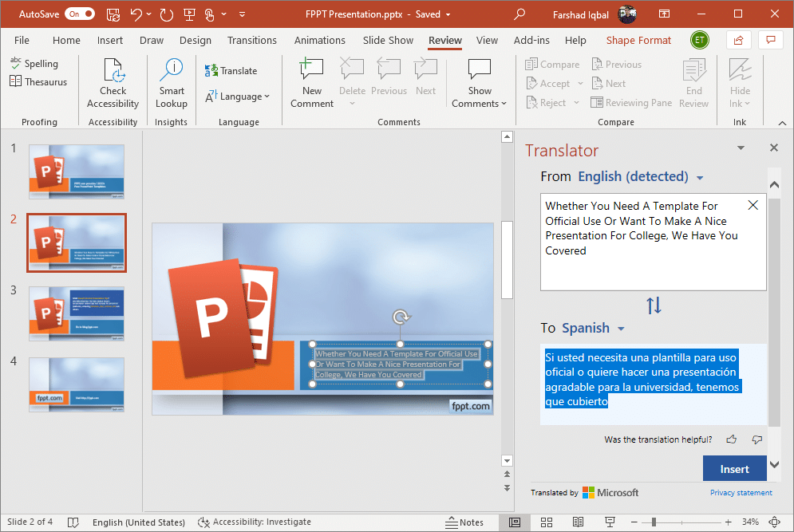
Task: Toggle the AutoSave switch
Action: (x=80, y=14)
